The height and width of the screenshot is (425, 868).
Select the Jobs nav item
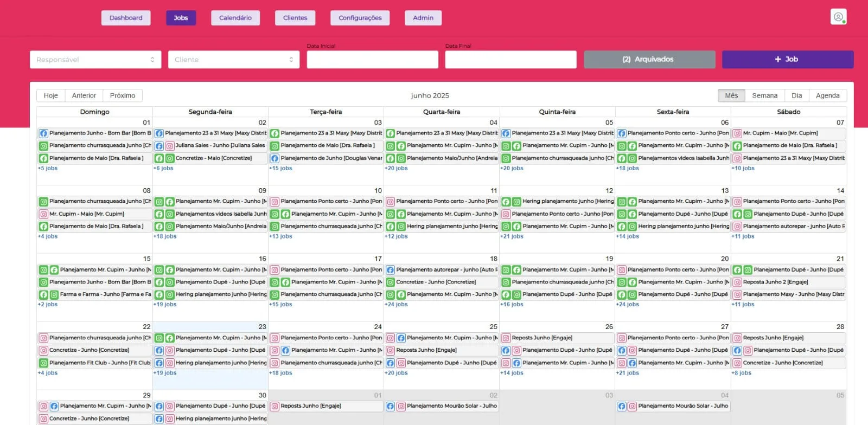[x=181, y=18]
